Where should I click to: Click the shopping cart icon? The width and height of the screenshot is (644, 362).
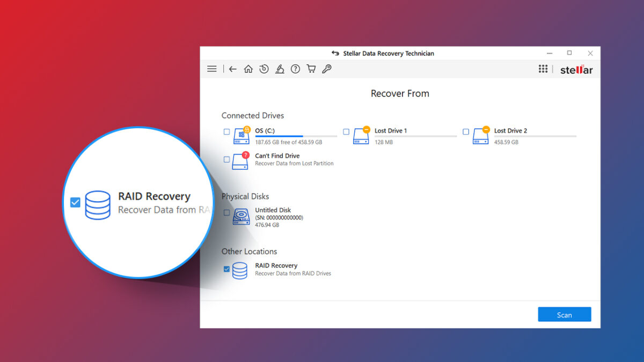(x=311, y=69)
